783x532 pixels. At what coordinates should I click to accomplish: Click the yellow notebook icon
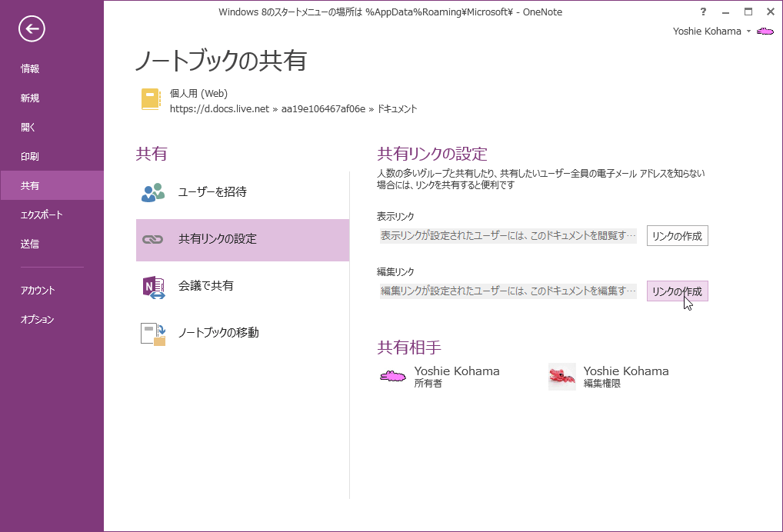click(x=151, y=99)
